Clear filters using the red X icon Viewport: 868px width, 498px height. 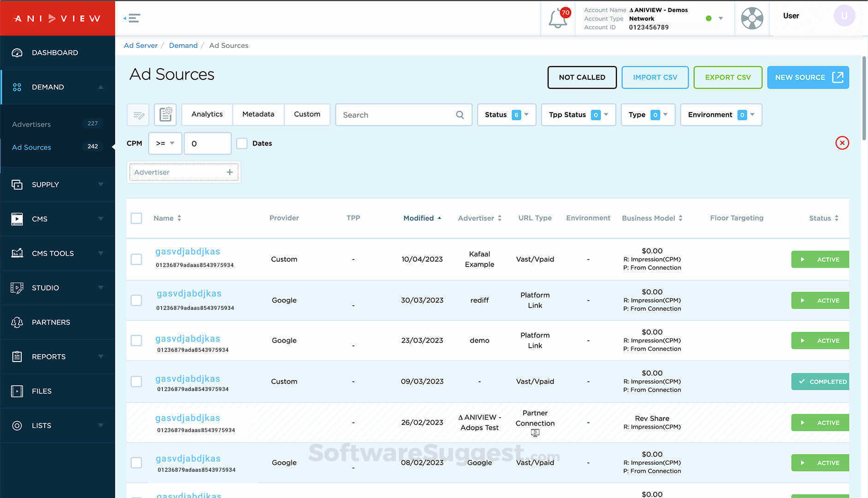842,143
